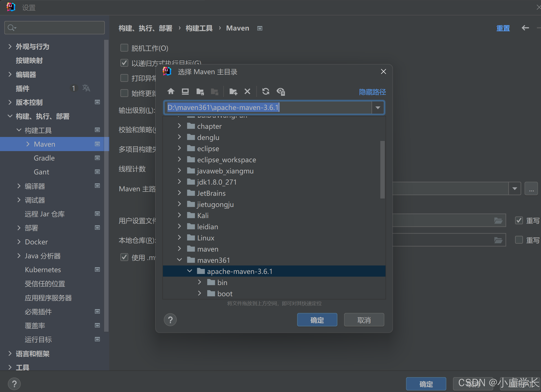Open the path history dropdown arrow
541x392 pixels.
pyautogui.click(x=378, y=107)
